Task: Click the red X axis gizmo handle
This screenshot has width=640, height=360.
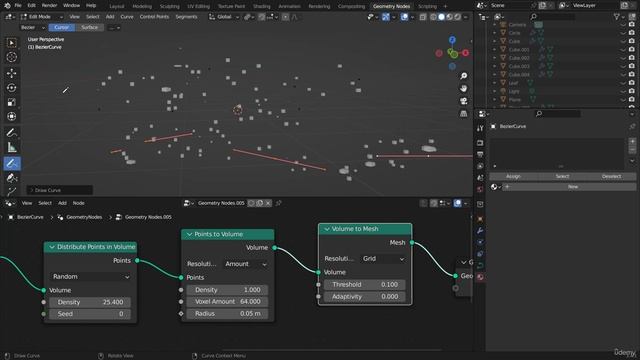Action: pyautogui.click(x=465, y=53)
